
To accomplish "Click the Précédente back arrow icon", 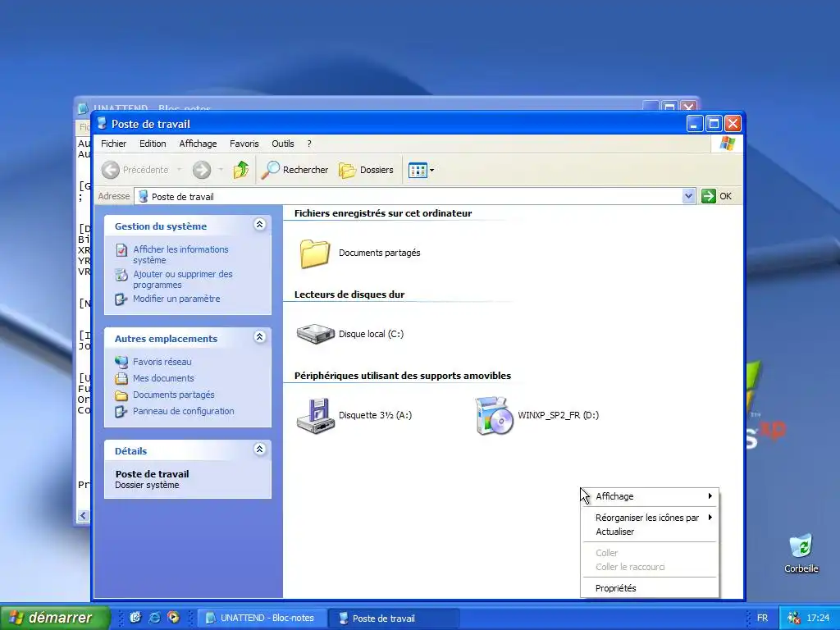I will tap(111, 170).
